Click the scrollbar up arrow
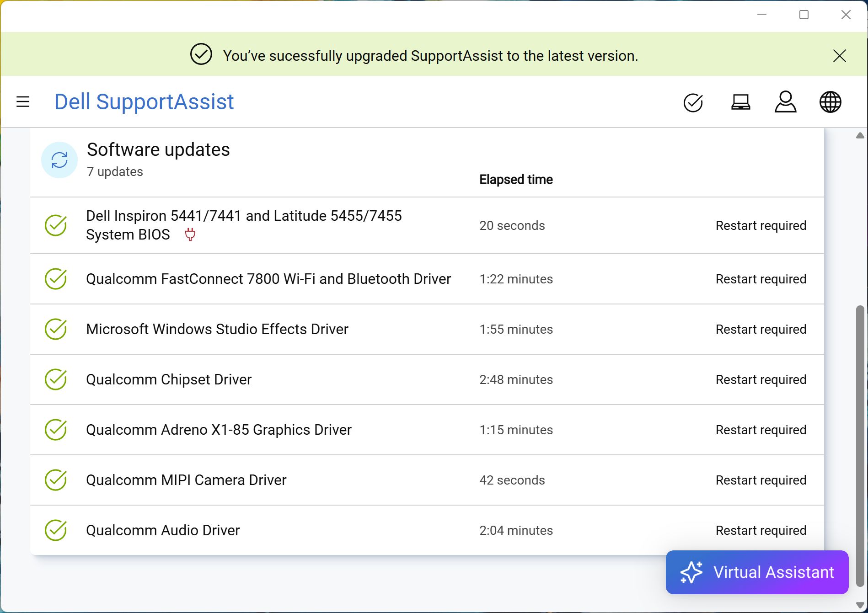This screenshot has height=613, width=868. coord(860,135)
